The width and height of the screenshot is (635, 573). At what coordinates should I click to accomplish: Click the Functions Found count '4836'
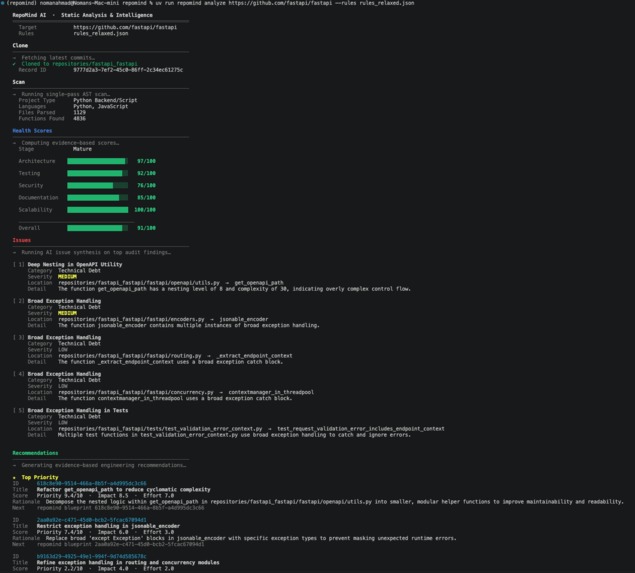click(79, 118)
